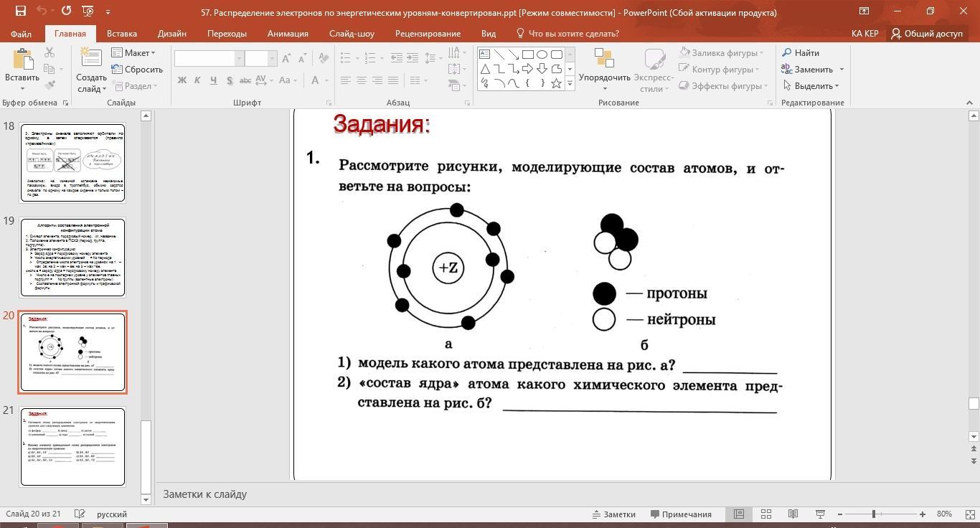Click zoom in plus on status bar

click(922, 514)
